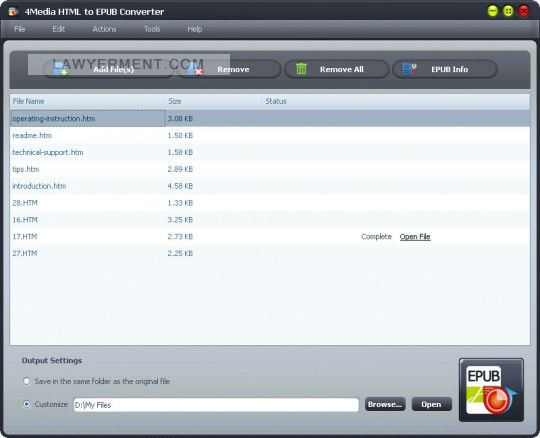Select the 28.HTM file
The width and height of the screenshot is (540, 438).
[25, 203]
